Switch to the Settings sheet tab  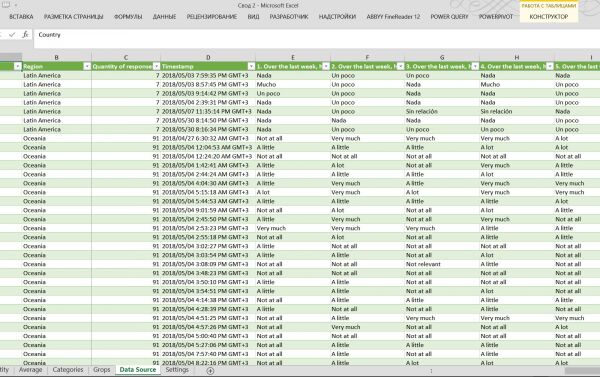(177, 370)
